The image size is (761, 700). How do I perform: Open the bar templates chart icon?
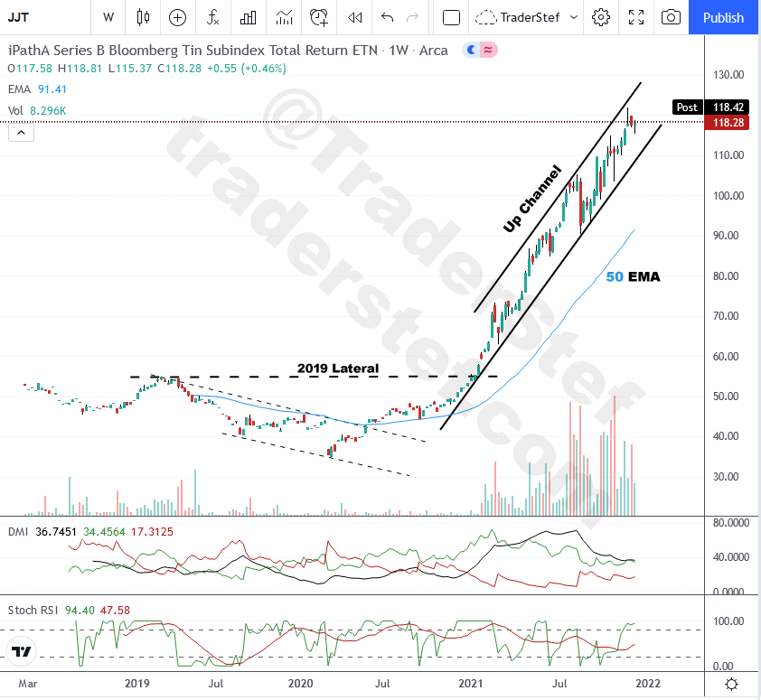(248, 17)
